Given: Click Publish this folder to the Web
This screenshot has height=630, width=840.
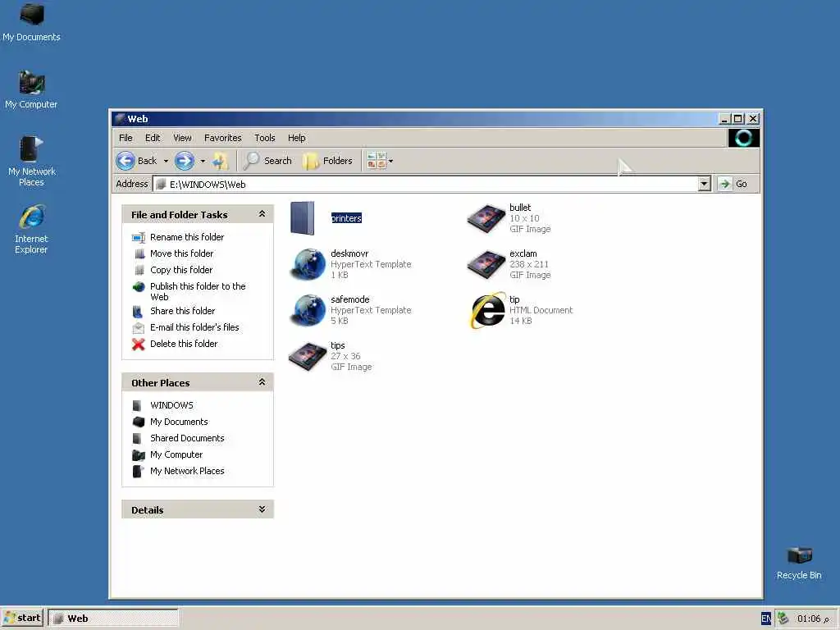Looking at the screenshot, I should (198, 291).
